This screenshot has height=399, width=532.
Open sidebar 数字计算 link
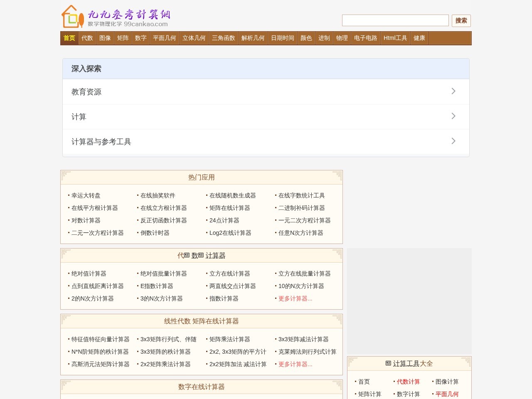coord(409,394)
